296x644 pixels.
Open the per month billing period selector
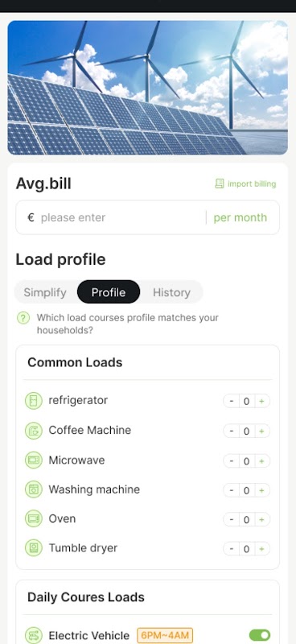click(240, 217)
